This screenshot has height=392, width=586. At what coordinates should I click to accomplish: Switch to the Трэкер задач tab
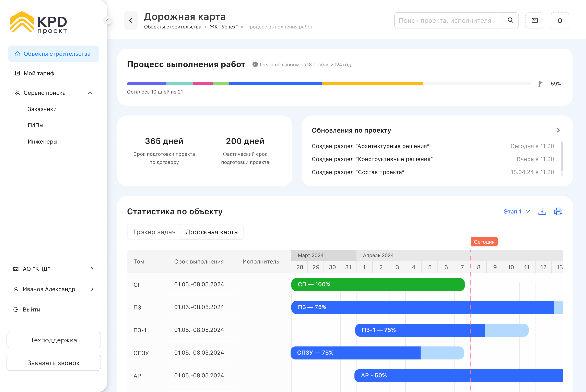[x=154, y=232]
